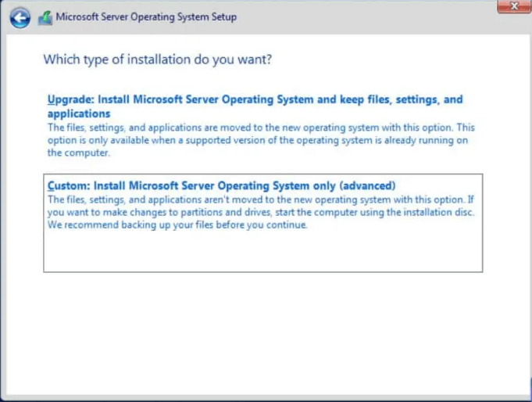The width and height of the screenshot is (532, 402).
Task: Click the 'Microsoft Server Operating System Setup' title text
Action: 146,16
